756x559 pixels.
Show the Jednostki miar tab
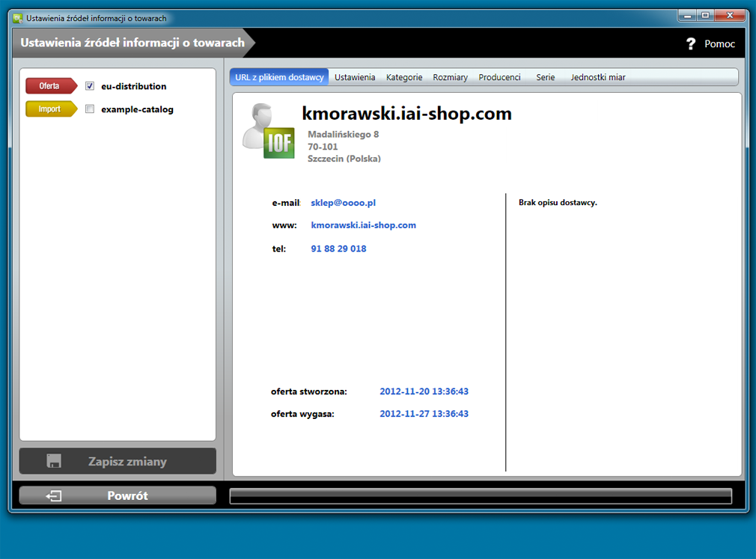[x=597, y=77]
